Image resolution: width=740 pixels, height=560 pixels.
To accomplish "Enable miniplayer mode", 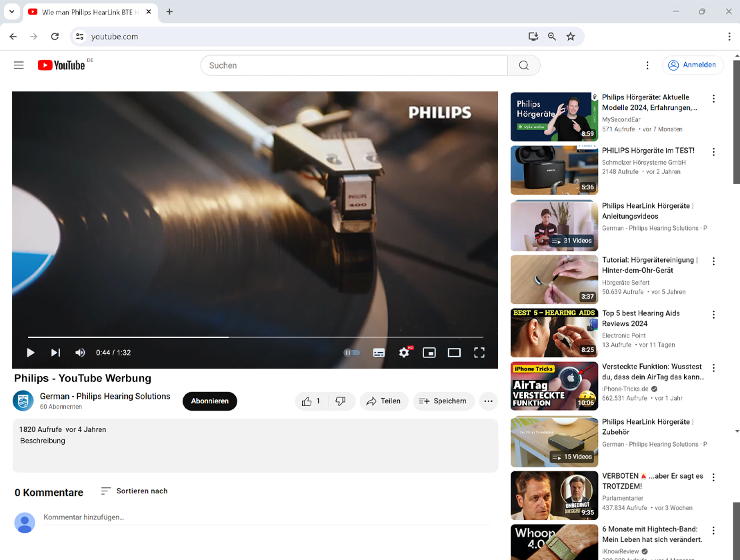I will tap(429, 353).
